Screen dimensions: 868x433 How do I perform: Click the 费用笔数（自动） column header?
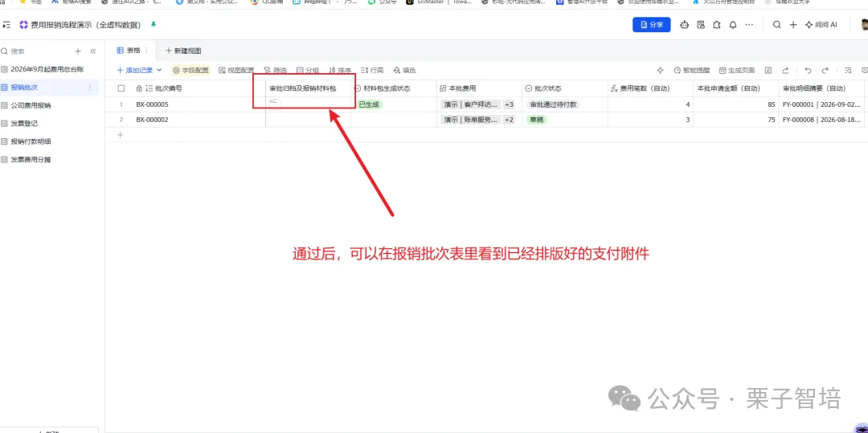coord(645,88)
